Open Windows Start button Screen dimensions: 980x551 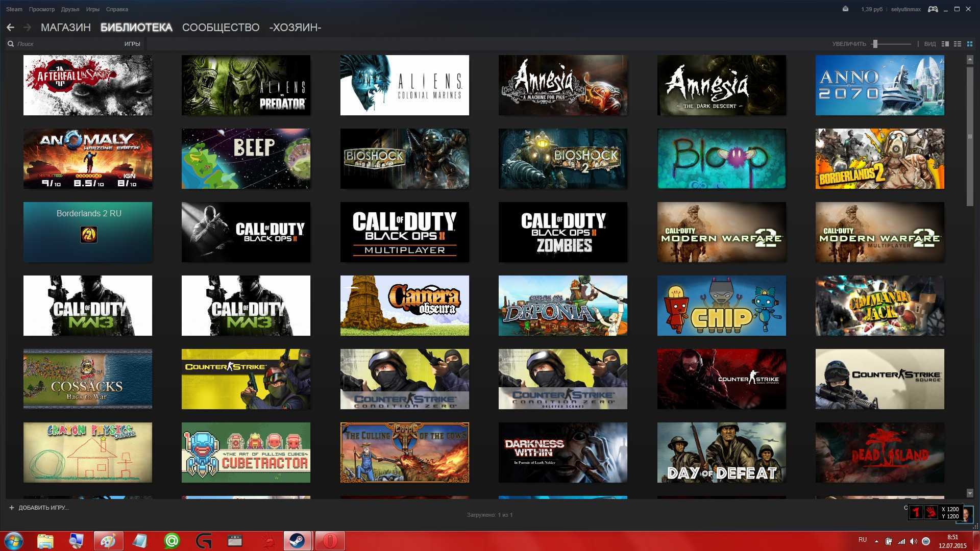point(14,541)
